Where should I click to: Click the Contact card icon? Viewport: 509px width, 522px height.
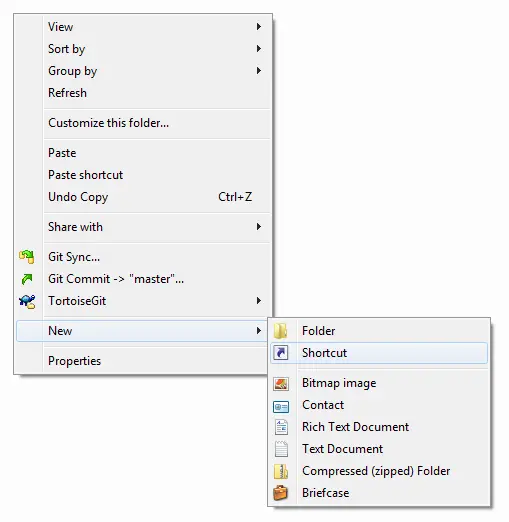click(x=281, y=407)
